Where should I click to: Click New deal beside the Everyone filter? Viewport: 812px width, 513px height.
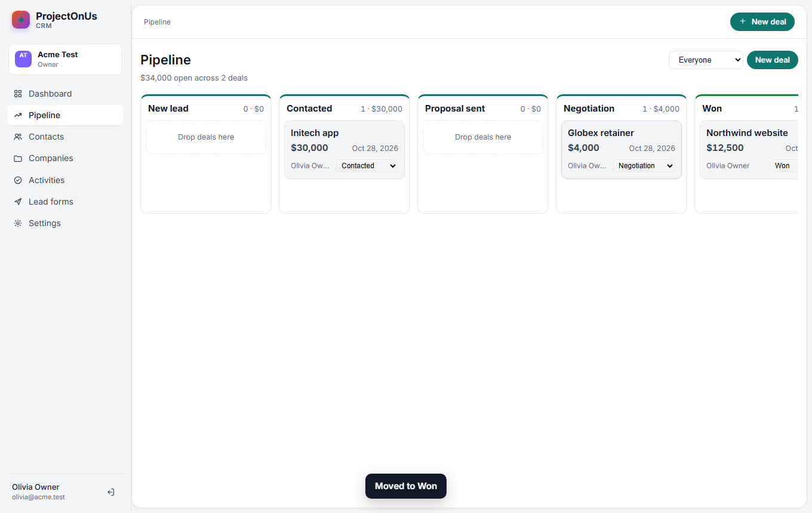coord(773,60)
